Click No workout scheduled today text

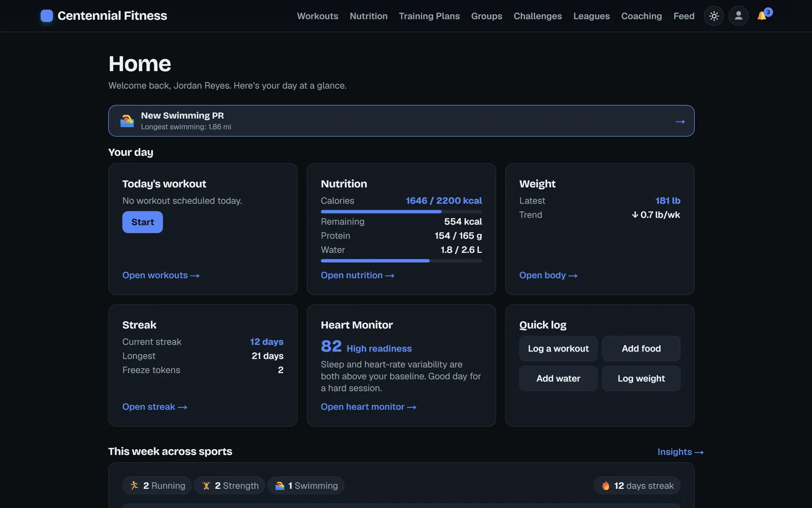(182, 201)
